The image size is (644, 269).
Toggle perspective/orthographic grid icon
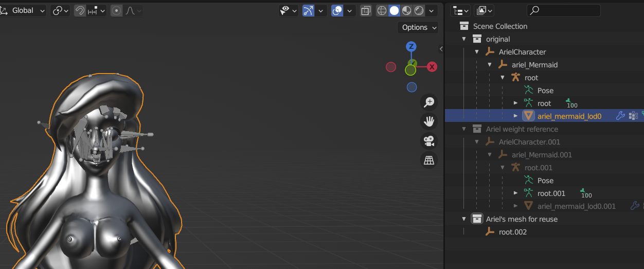428,160
